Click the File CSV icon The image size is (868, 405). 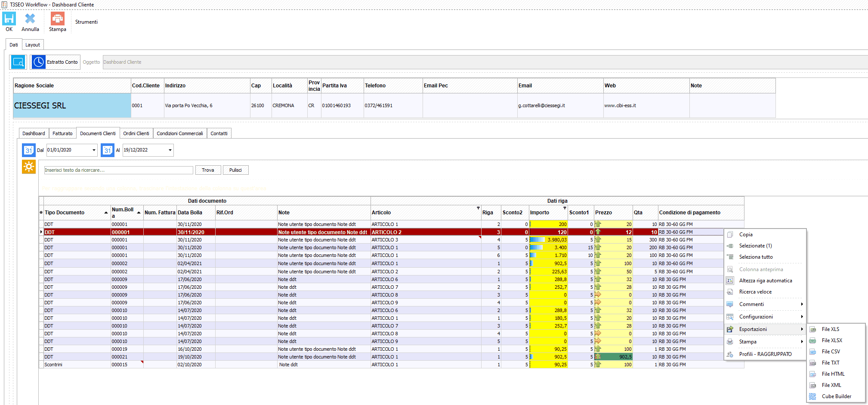point(812,352)
